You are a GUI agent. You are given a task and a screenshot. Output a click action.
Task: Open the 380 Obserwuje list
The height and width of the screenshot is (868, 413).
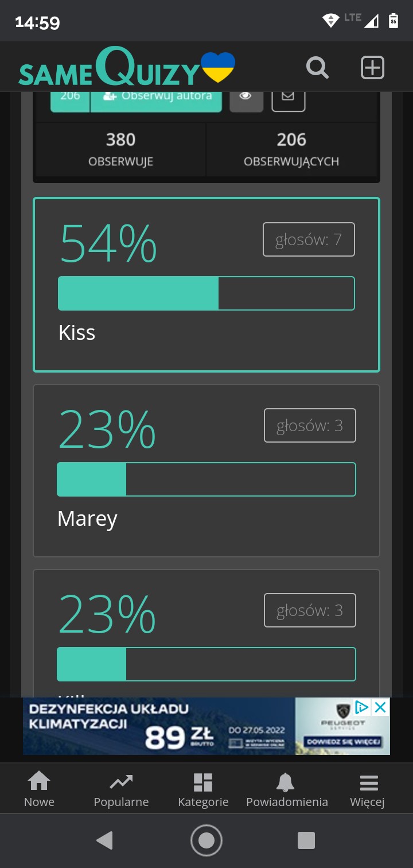[x=120, y=148]
